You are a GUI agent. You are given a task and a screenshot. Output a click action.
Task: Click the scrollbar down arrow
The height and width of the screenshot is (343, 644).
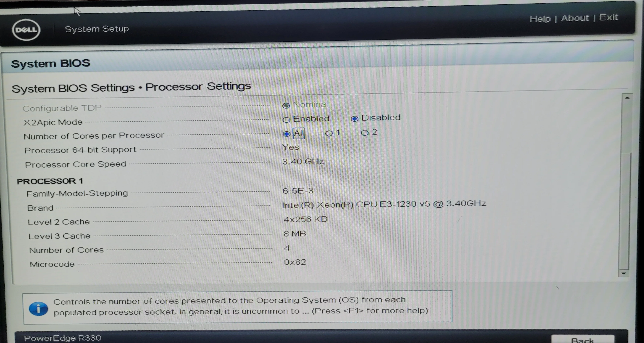point(624,273)
